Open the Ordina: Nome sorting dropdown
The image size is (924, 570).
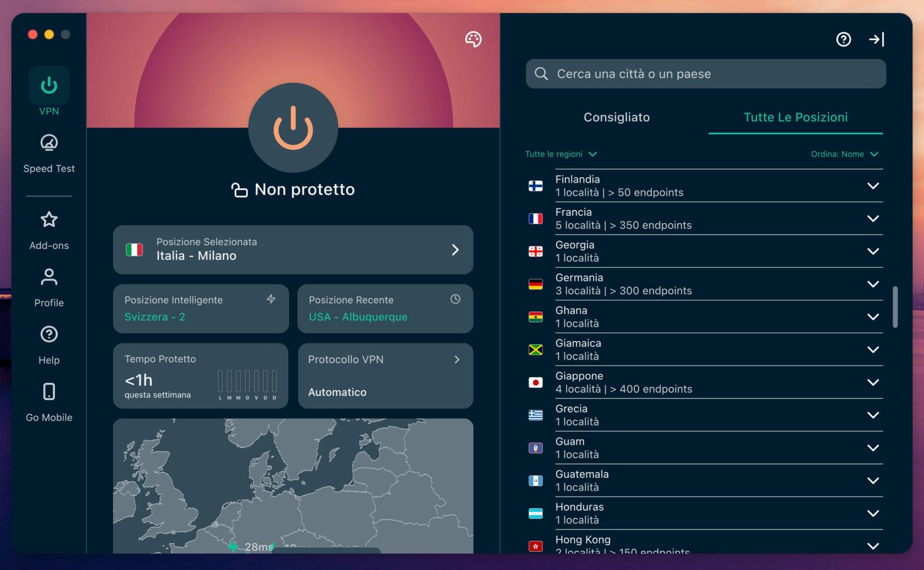pyautogui.click(x=845, y=154)
